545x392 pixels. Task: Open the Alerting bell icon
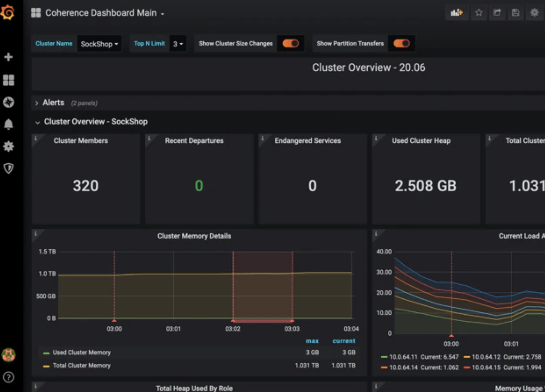tap(8, 124)
